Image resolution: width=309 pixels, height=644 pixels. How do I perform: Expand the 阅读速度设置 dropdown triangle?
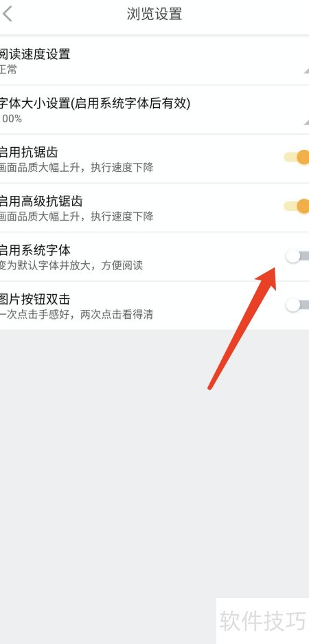click(306, 71)
